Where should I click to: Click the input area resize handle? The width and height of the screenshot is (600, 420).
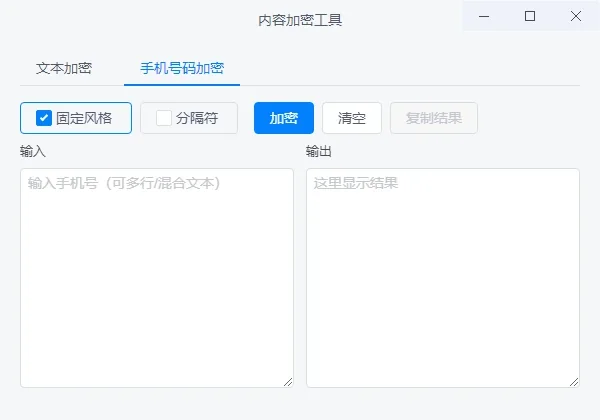(288, 382)
